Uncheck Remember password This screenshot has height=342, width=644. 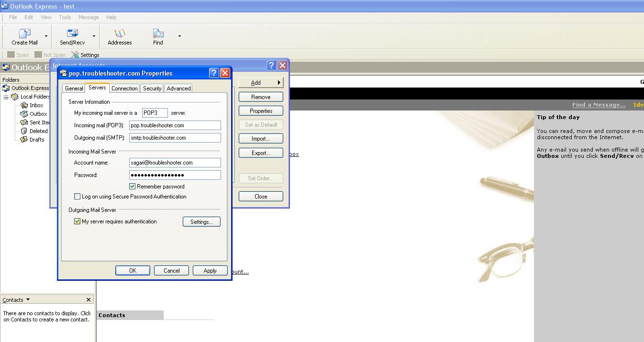[132, 187]
